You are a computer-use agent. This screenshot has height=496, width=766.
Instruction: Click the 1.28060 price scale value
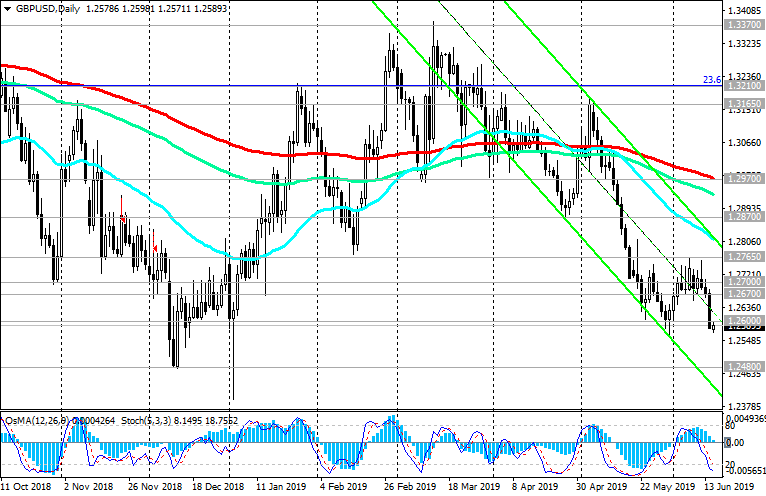tap(745, 242)
